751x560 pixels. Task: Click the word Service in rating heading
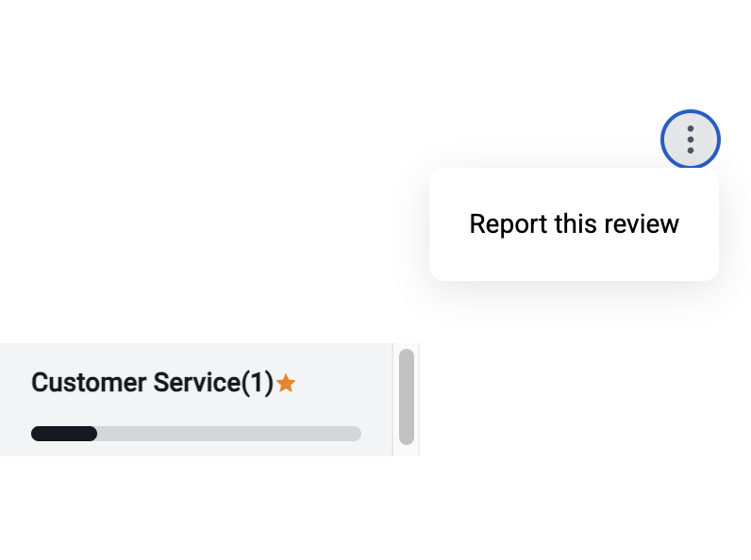pos(196,383)
